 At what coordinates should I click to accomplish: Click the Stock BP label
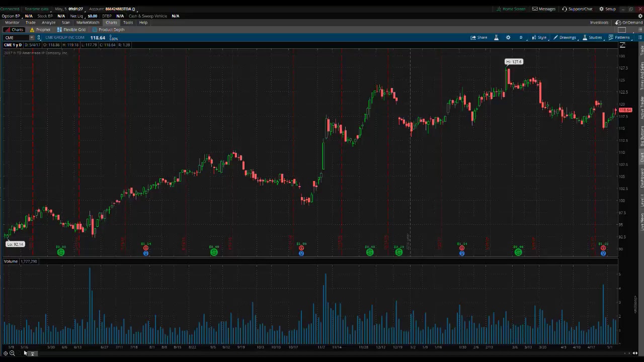click(45, 16)
